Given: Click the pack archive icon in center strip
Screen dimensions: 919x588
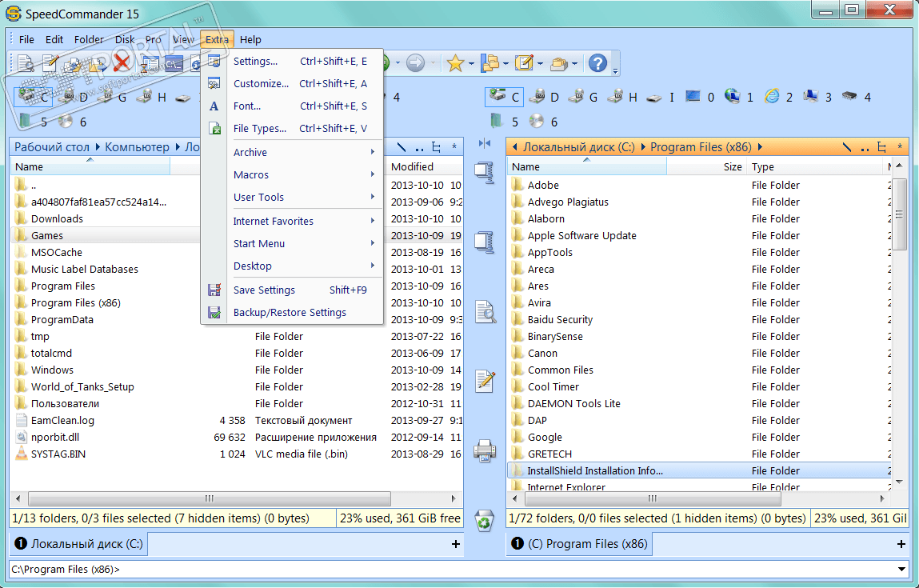Looking at the screenshot, I should tap(485, 173).
